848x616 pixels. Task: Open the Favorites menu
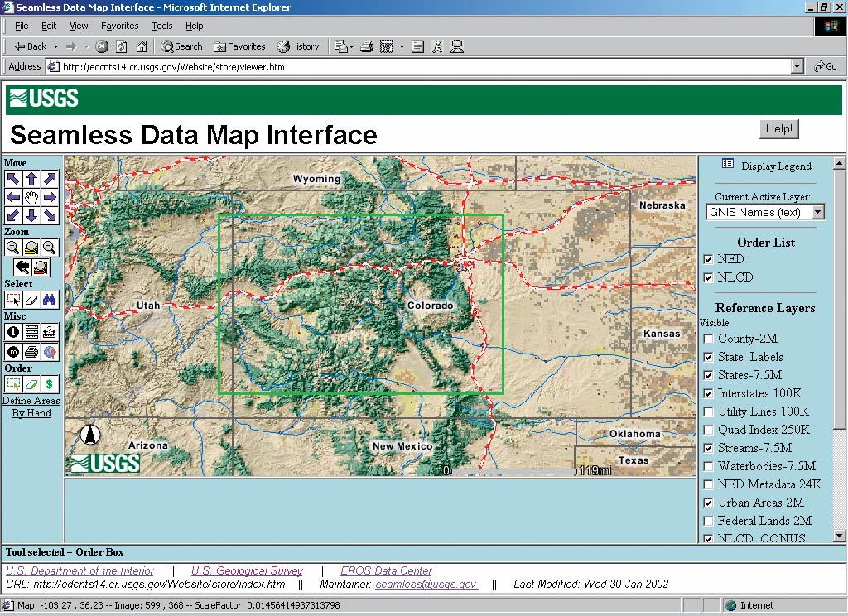pos(120,26)
